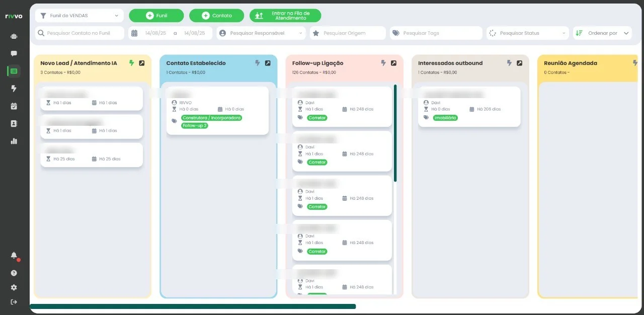Open the Ordenar por dropdown
This screenshot has width=644, height=315.
[602, 33]
